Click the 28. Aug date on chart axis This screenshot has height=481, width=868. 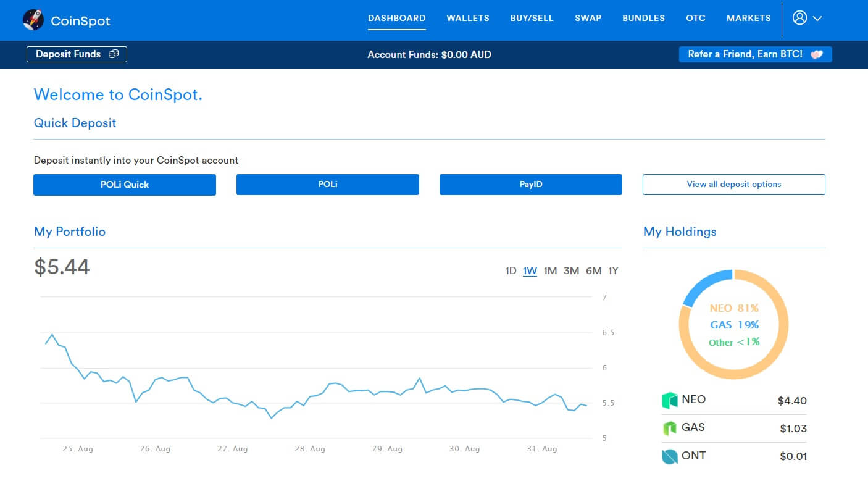point(309,449)
